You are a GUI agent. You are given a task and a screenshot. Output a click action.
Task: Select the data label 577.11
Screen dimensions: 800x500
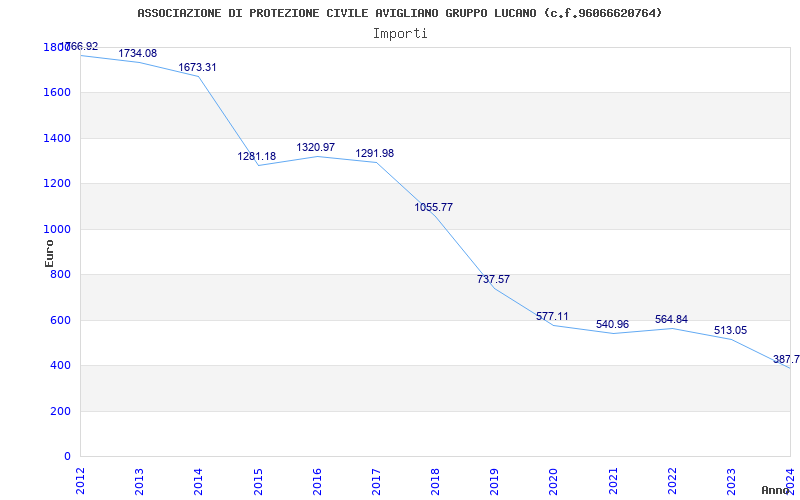click(x=552, y=316)
